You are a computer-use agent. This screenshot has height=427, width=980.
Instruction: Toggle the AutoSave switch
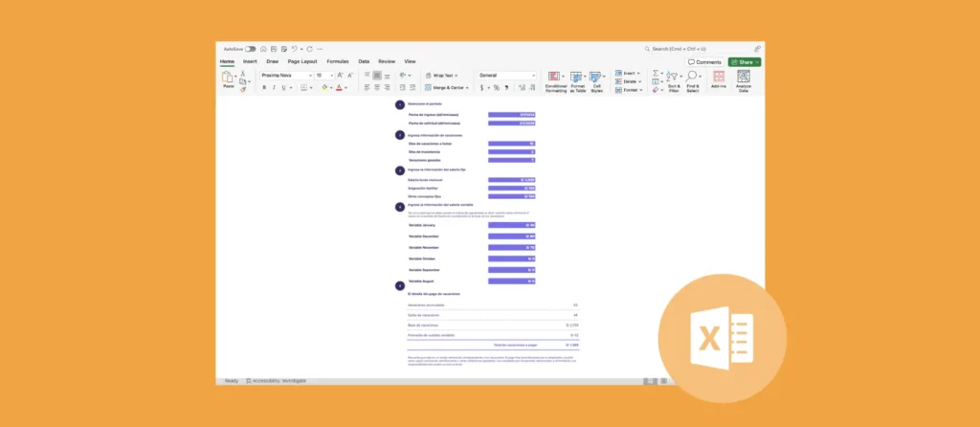coord(250,49)
